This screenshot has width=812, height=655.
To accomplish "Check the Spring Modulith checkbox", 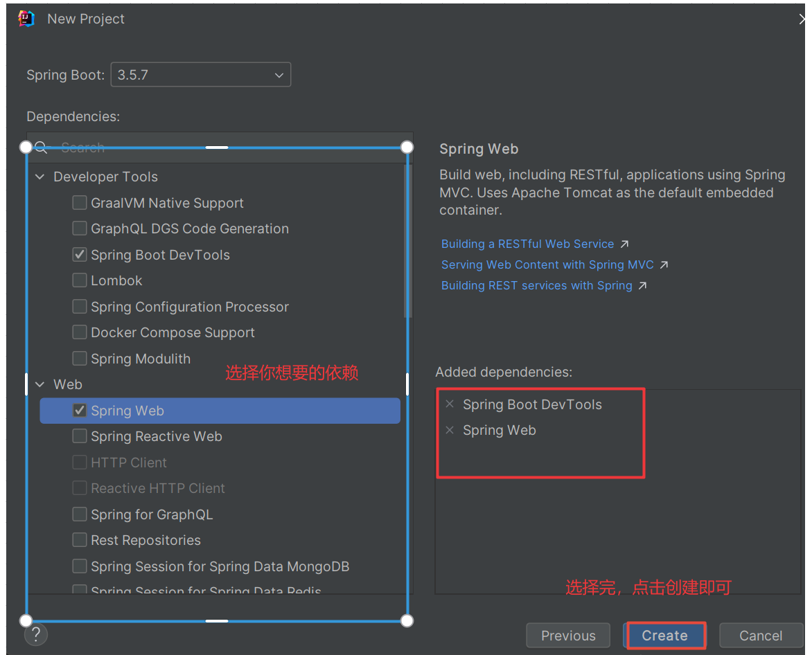I will [80, 358].
